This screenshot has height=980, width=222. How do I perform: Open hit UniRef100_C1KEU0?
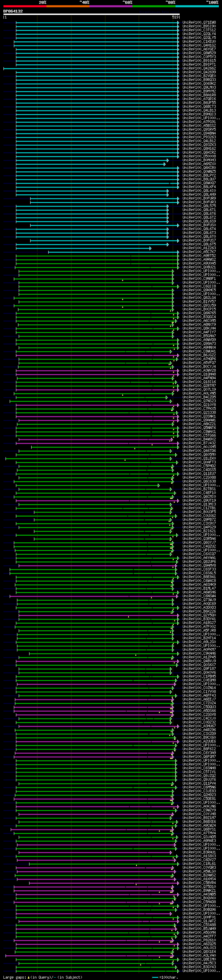click(x=199, y=41)
